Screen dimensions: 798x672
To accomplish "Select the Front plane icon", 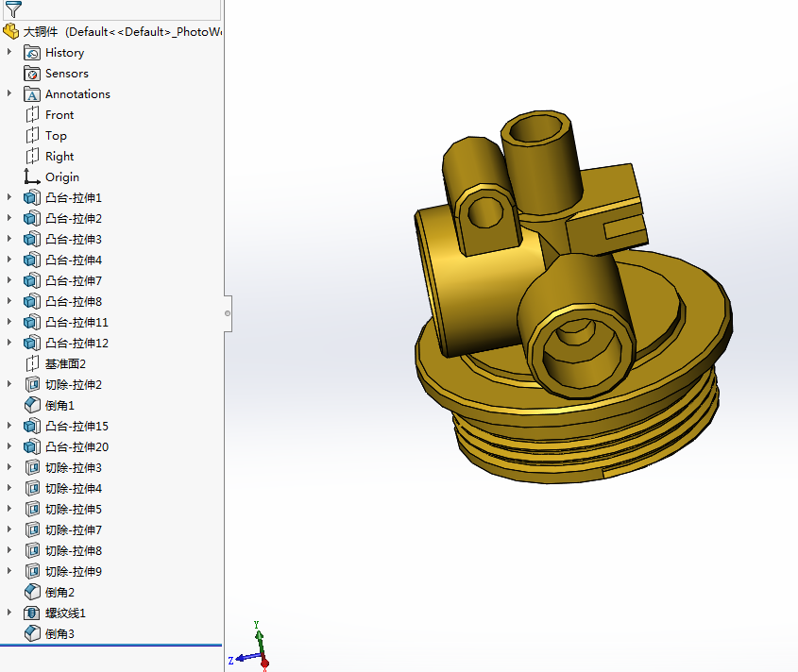I will tap(32, 115).
